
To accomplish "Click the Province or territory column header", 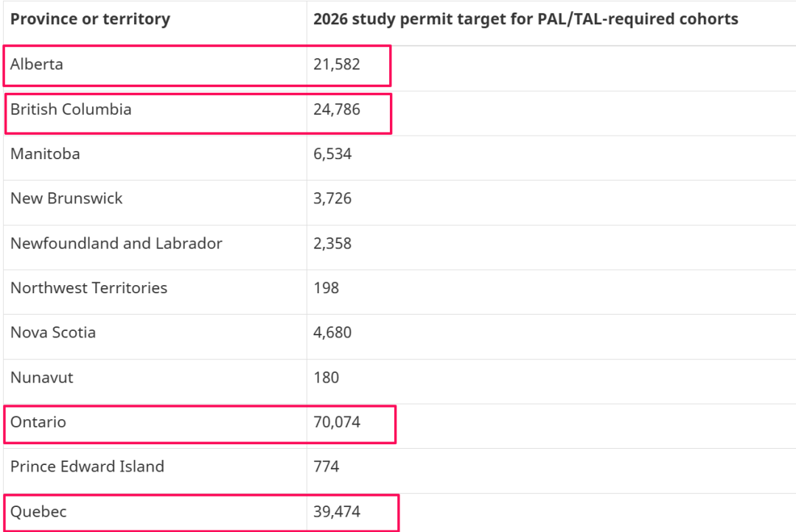I will coord(90,19).
